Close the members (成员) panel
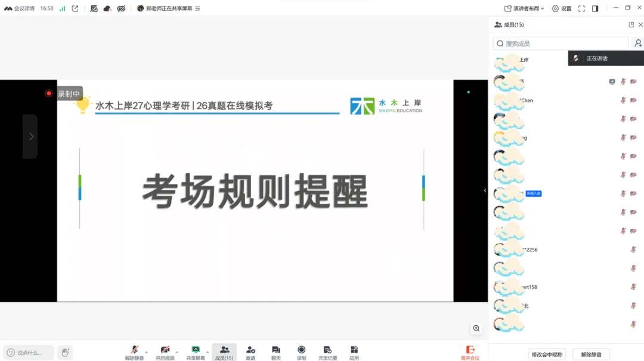The height and width of the screenshot is (361, 644). coord(640,24)
